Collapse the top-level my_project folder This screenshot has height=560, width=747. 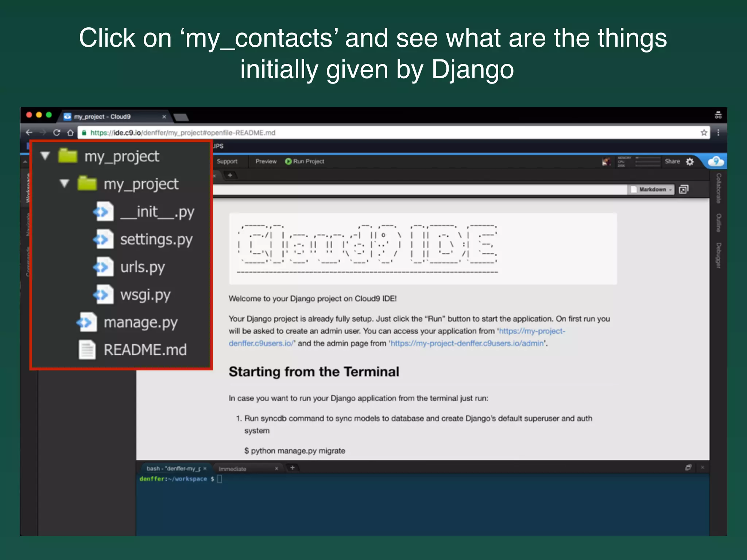(45, 156)
